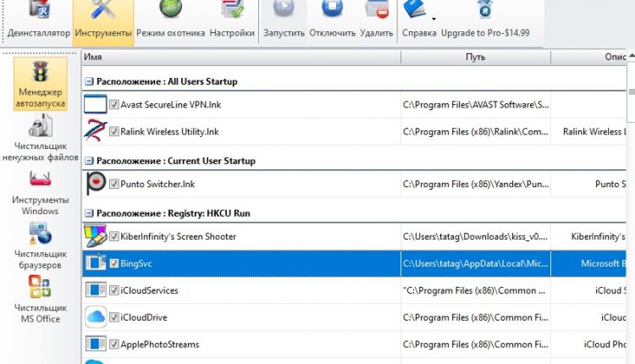Click the ApplePhotoStreams path cell

476,345
